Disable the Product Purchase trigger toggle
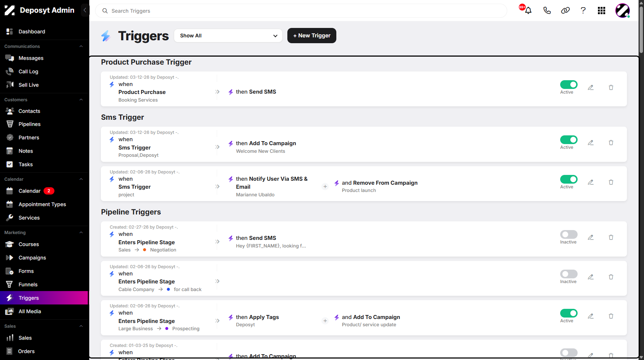 (x=569, y=85)
